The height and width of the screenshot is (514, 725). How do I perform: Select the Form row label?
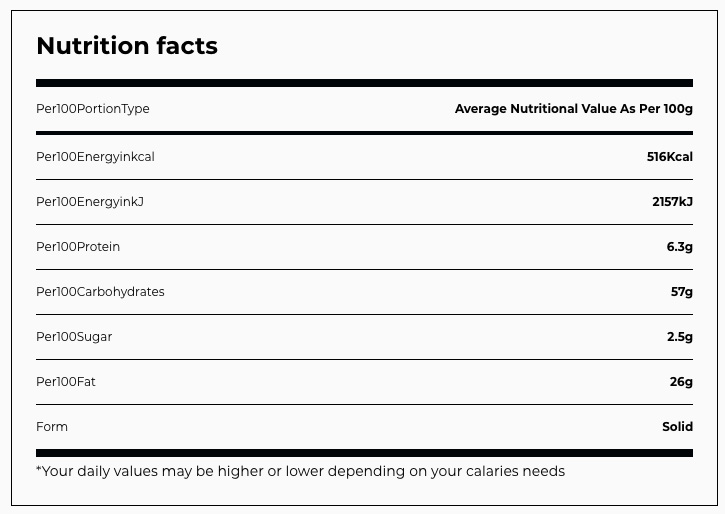coord(52,427)
